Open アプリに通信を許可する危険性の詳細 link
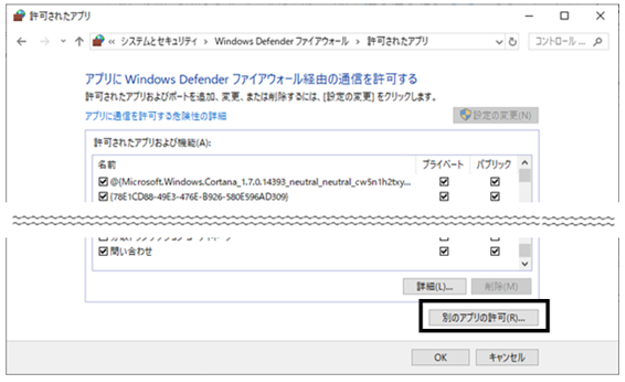Screen dimensions: 625x382 click(156, 116)
